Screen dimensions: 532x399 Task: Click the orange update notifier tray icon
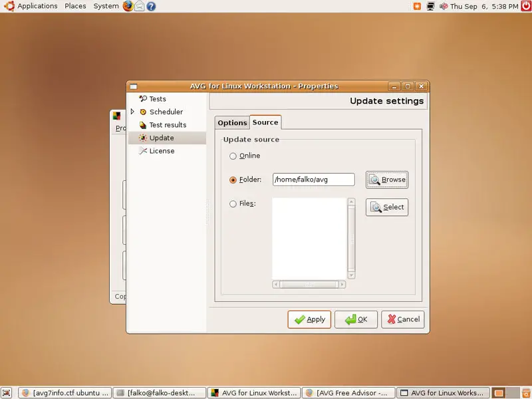pos(417,6)
